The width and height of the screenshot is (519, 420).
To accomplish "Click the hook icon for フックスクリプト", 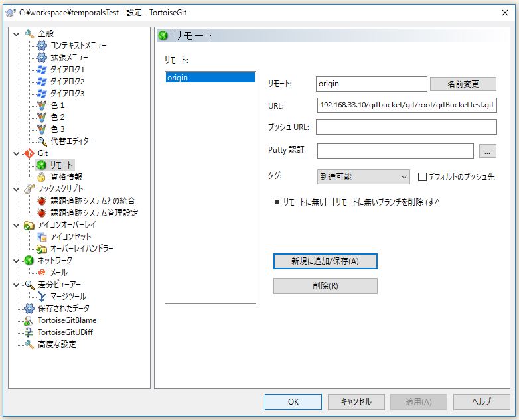I will click(x=29, y=189).
